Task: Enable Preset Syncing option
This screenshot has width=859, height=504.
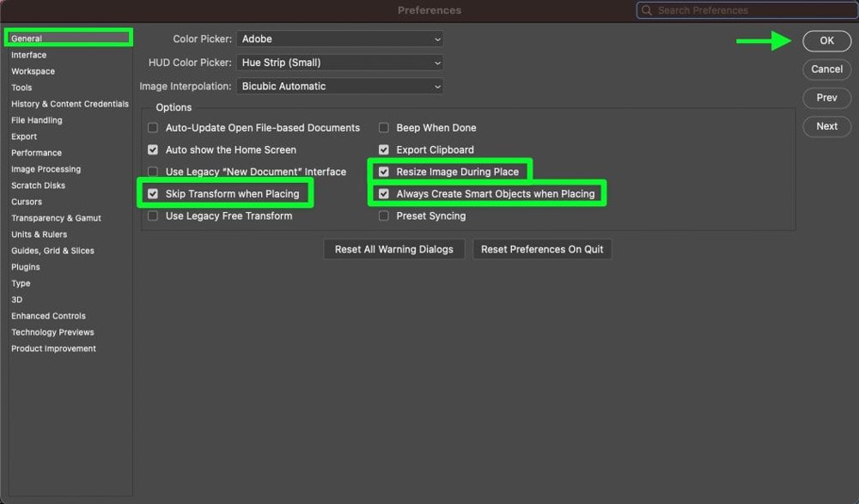Action: point(383,216)
